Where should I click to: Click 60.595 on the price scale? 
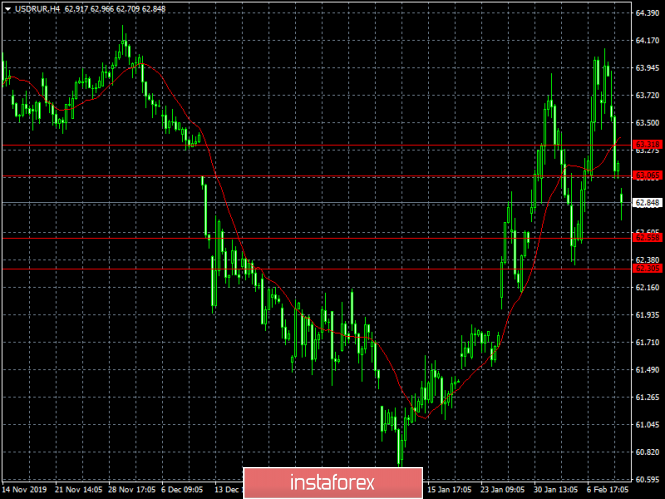pos(648,479)
